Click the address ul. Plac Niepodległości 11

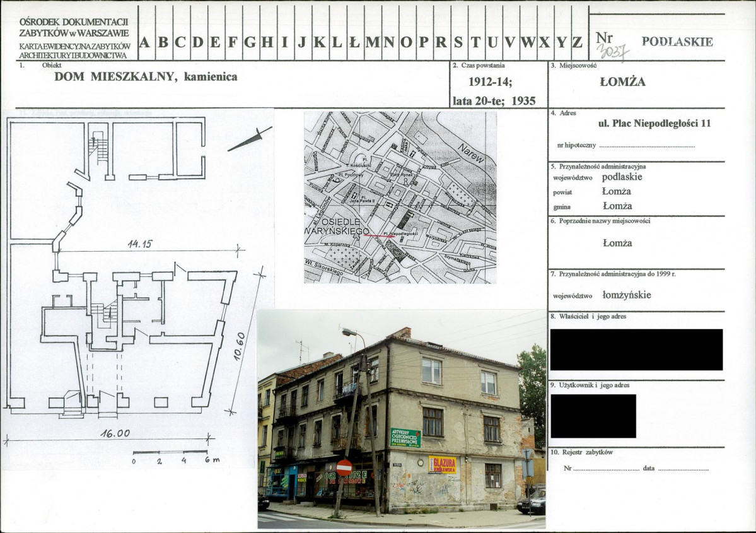coord(654,124)
